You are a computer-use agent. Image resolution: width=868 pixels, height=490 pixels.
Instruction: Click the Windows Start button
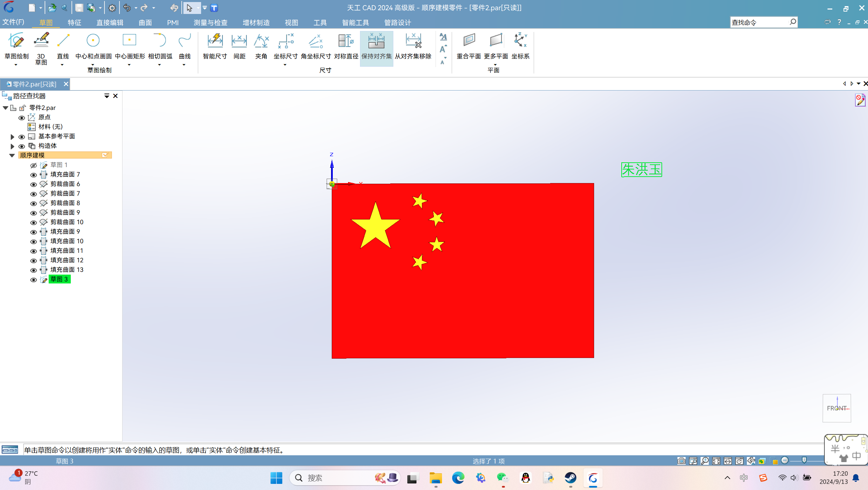tap(276, 478)
